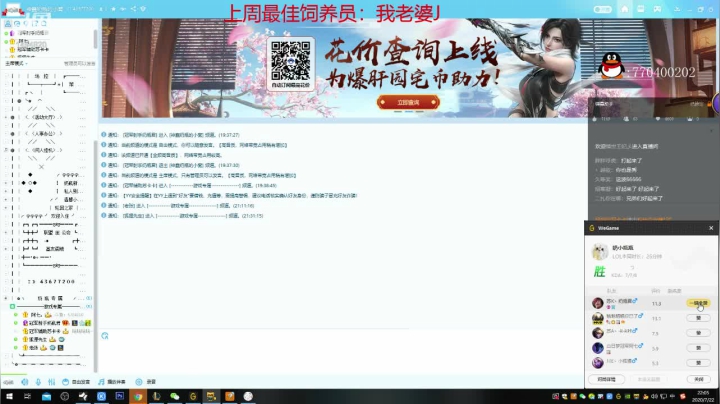The height and width of the screenshot is (404, 720).
Task: Open the Windows Start menu
Action: (x=9, y=396)
